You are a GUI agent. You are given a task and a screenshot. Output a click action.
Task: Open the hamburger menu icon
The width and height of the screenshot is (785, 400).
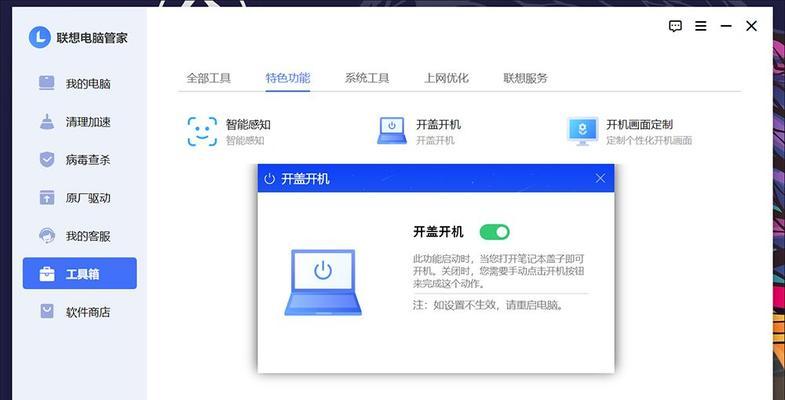701,26
